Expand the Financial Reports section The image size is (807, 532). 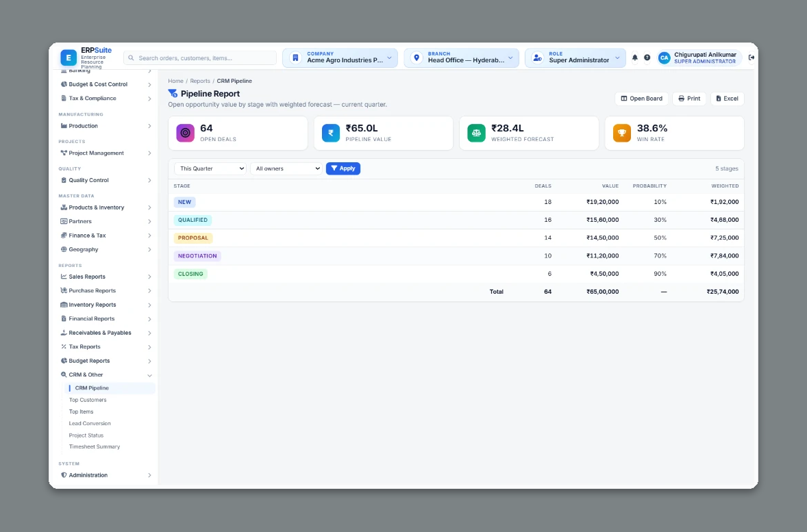(x=106, y=319)
